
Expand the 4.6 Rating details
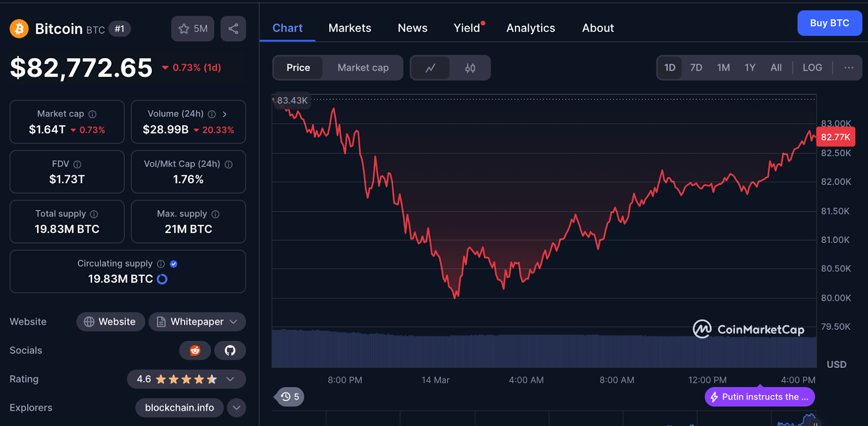click(x=230, y=379)
